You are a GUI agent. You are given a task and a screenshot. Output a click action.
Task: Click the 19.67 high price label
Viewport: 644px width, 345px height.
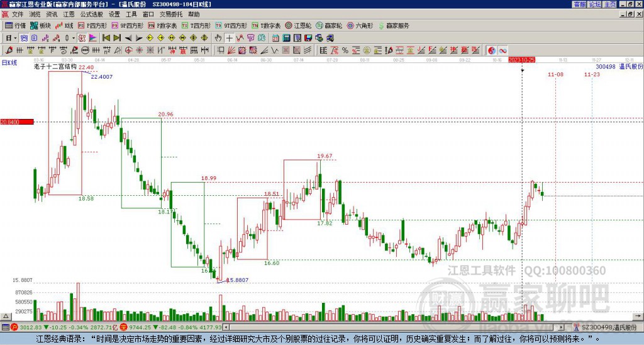(x=325, y=156)
